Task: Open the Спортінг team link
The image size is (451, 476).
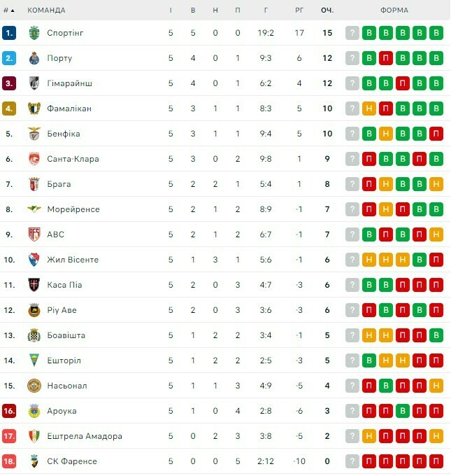Action: (65, 33)
